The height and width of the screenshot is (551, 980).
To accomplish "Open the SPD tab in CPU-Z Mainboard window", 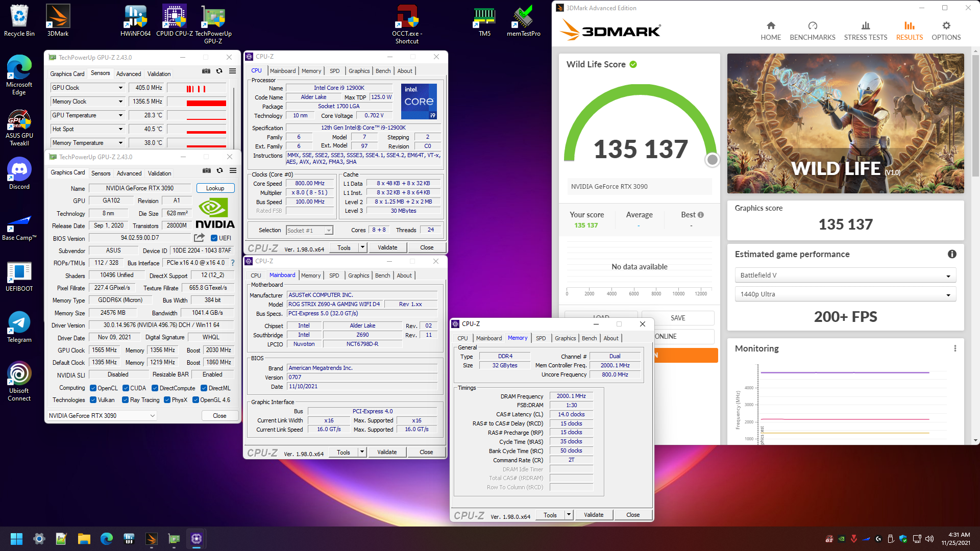I will [334, 275].
